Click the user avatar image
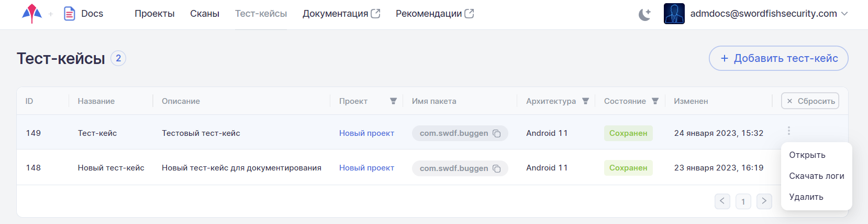The width and height of the screenshot is (868, 224). [x=674, y=14]
